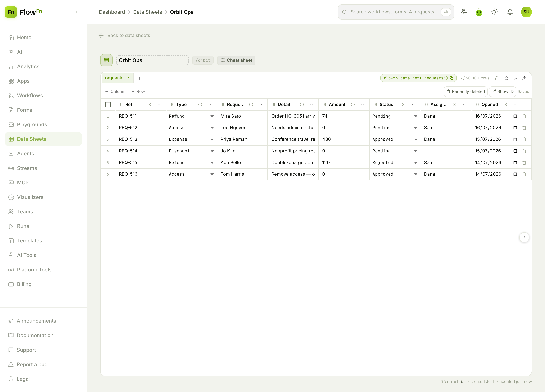The height and width of the screenshot is (392, 545).
Task: Expand the Ref column menu chevron
Action: (x=159, y=105)
